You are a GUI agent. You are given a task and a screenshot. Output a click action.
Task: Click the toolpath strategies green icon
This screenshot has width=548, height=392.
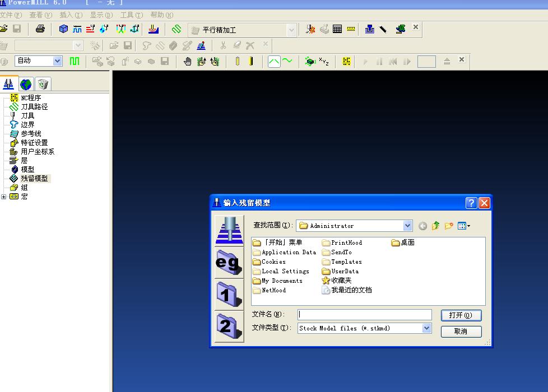tap(177, 29)
